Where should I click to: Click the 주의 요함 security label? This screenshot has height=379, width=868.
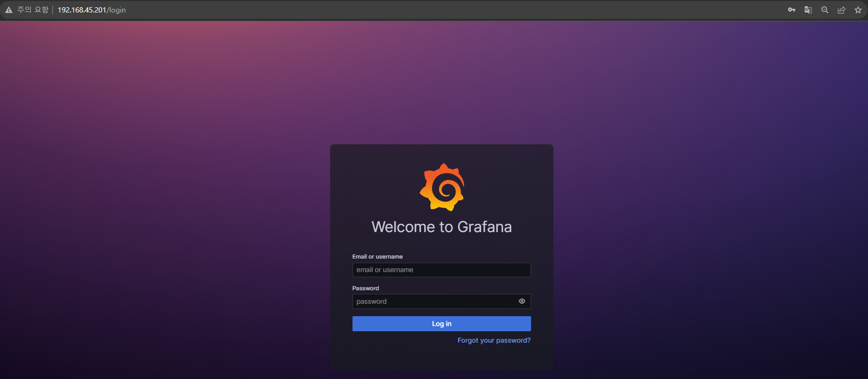(33, 10)
